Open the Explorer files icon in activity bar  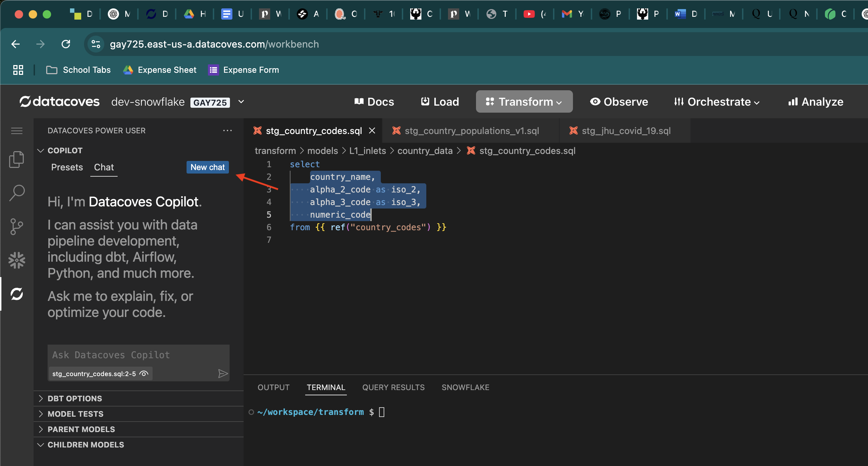point(16,160)
